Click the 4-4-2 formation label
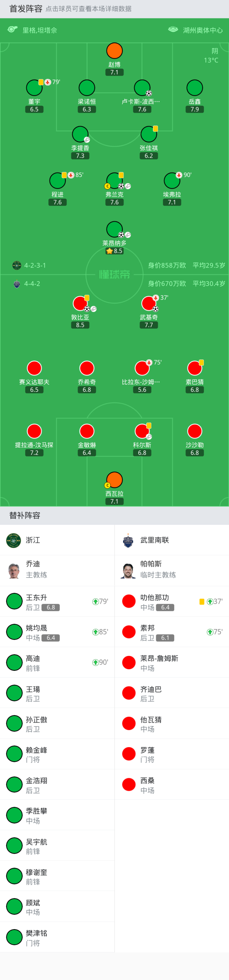The width and height of the screenshot is (229, 980). [32, 284]
